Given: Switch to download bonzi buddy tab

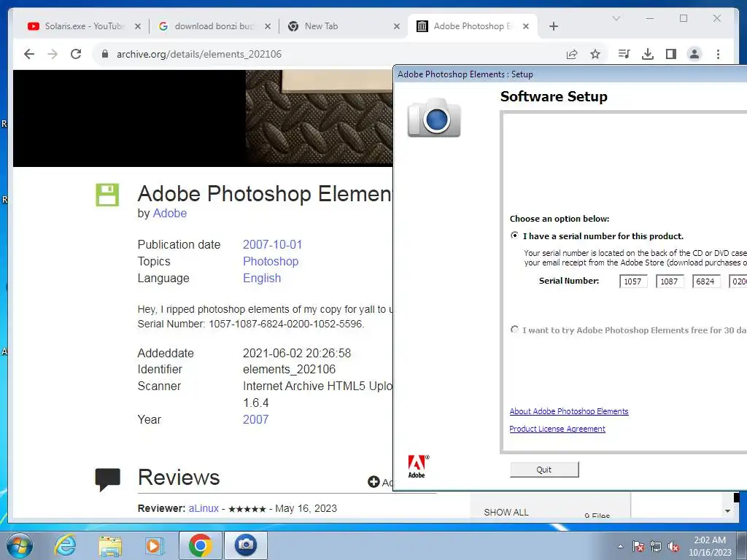Looking at the screenshot, I should (214, 26).
